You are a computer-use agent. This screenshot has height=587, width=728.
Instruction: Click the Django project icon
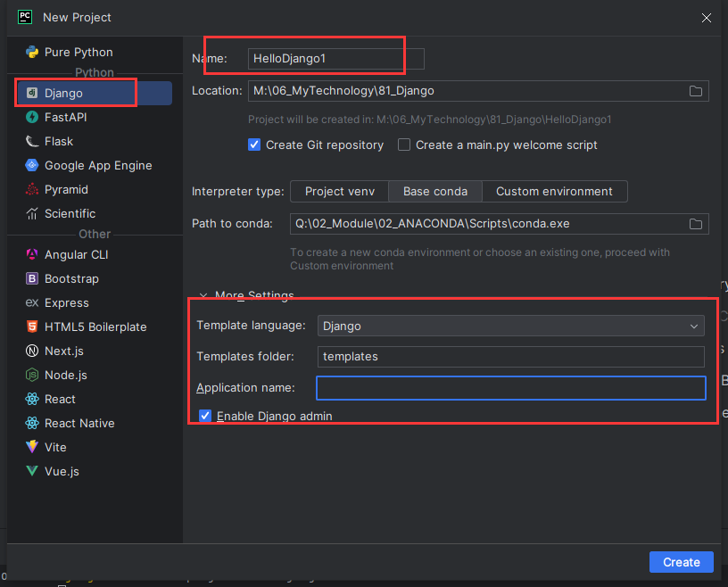(x=32, y=93)
